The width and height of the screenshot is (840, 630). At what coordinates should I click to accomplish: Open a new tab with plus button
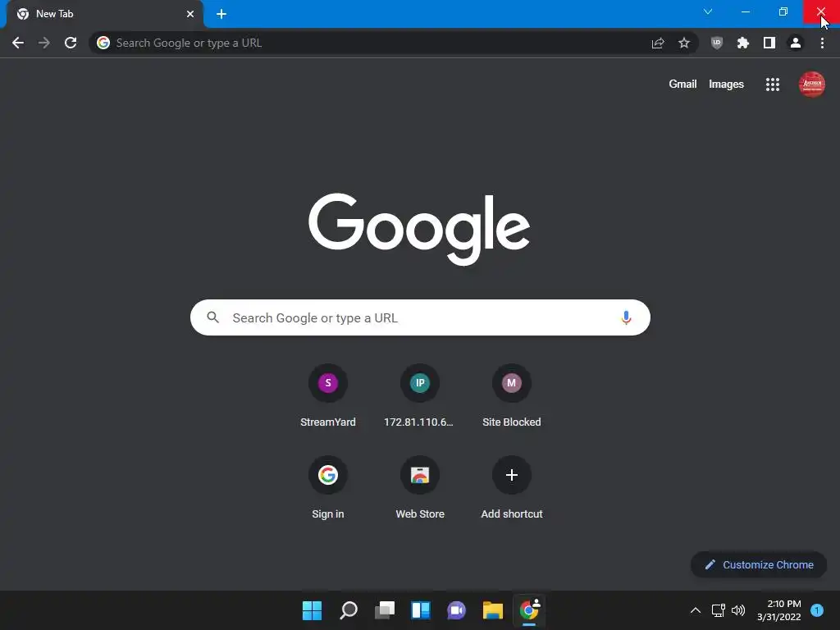(x=221, y=14)
